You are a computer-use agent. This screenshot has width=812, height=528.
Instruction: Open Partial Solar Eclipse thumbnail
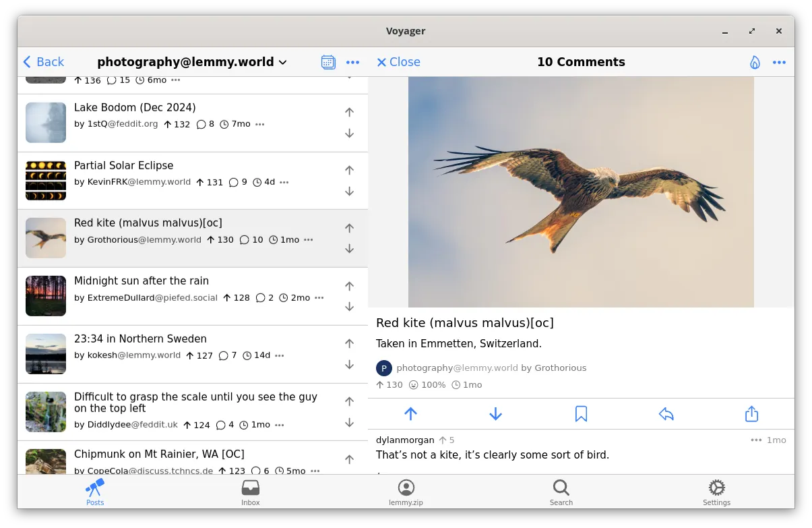46,181
